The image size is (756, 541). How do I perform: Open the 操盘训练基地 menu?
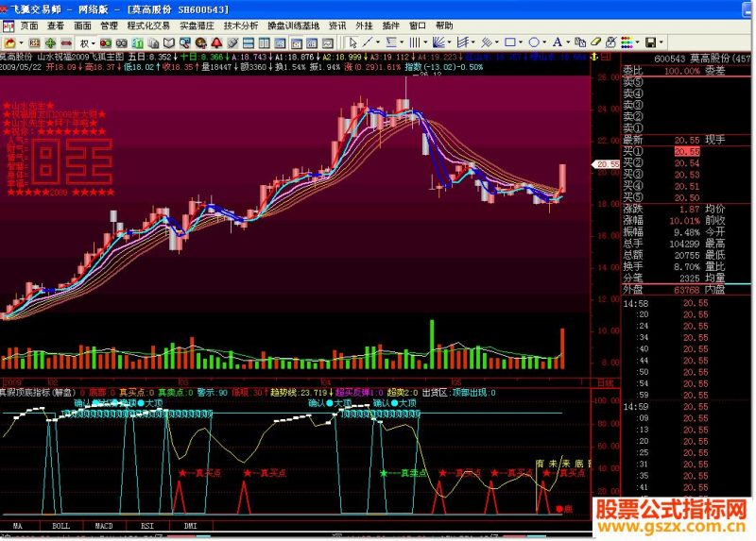point(294,26)
